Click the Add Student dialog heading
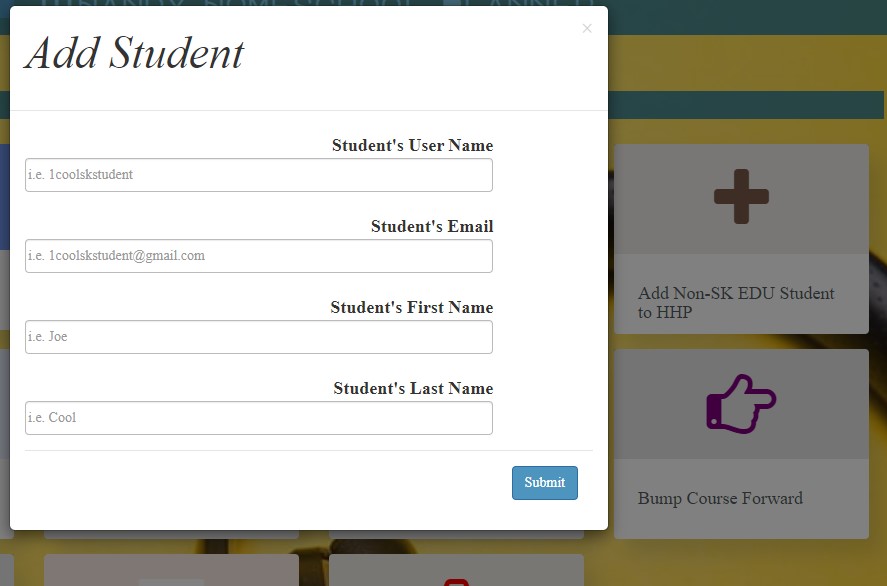 click(x=134, y=54)
